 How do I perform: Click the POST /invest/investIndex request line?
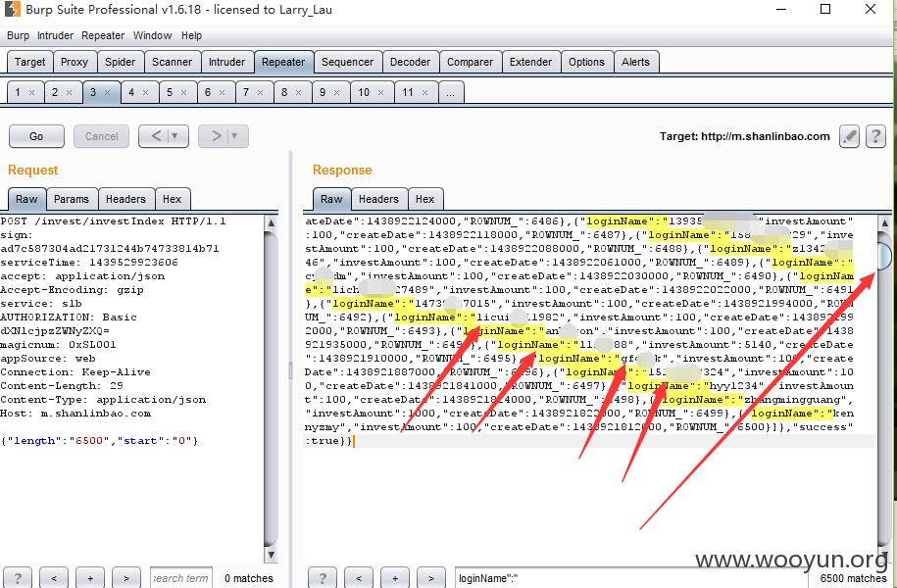(114, 220)
